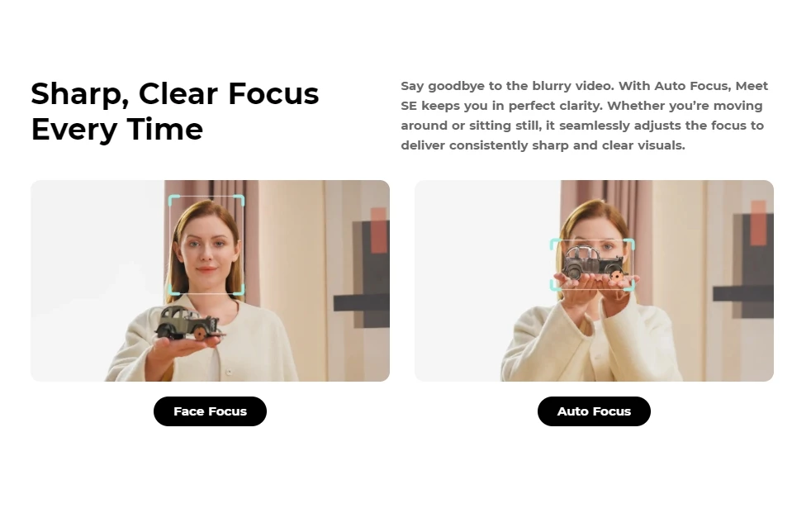This screenshot has height=532, width=811.
Task: Click the top-left corner bracket of the car focus frame
Action: tap(555, 244)
